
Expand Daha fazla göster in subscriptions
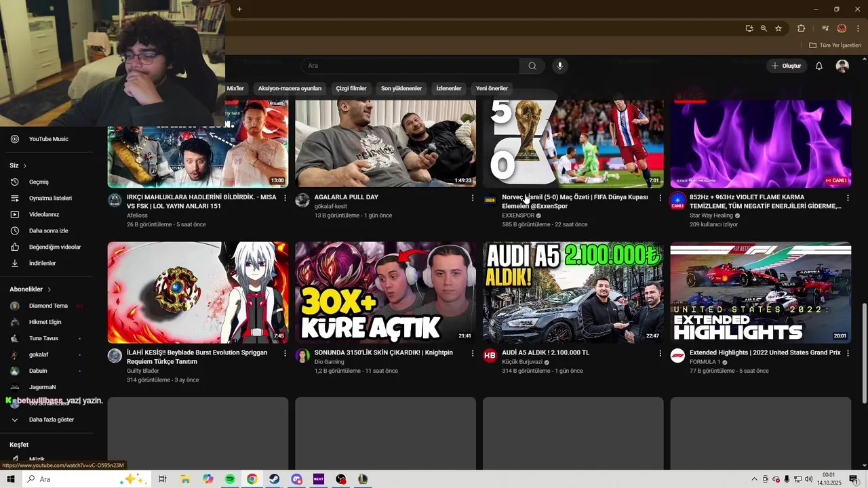[51, 420]
